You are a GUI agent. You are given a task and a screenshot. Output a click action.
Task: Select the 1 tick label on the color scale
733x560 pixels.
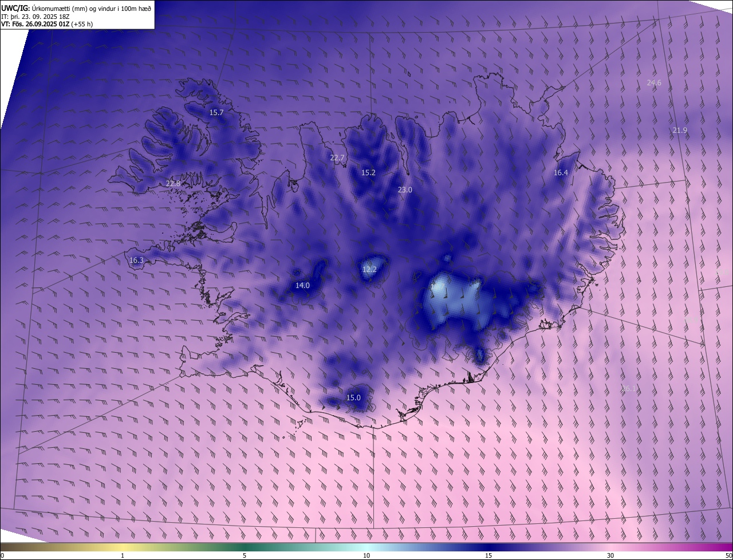[123, 555]
